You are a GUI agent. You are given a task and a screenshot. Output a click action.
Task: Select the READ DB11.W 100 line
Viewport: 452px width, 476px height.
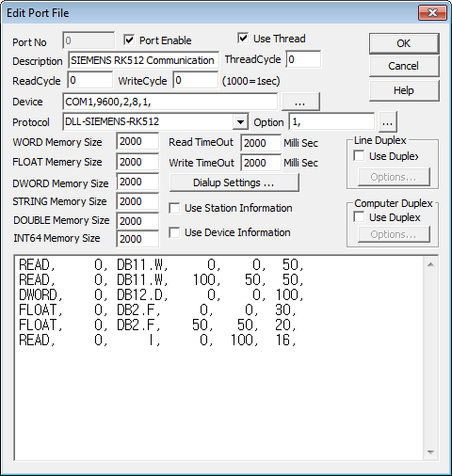click(x=161, y=280)
